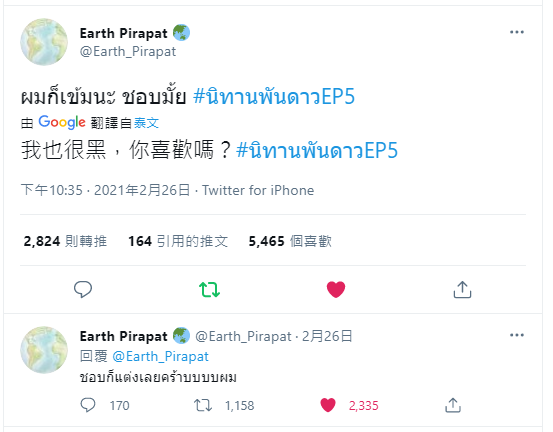This screenshot has width=553, height=432.
Task: Toggle the red like heart on the main tweet
Action: coord(336,289)
